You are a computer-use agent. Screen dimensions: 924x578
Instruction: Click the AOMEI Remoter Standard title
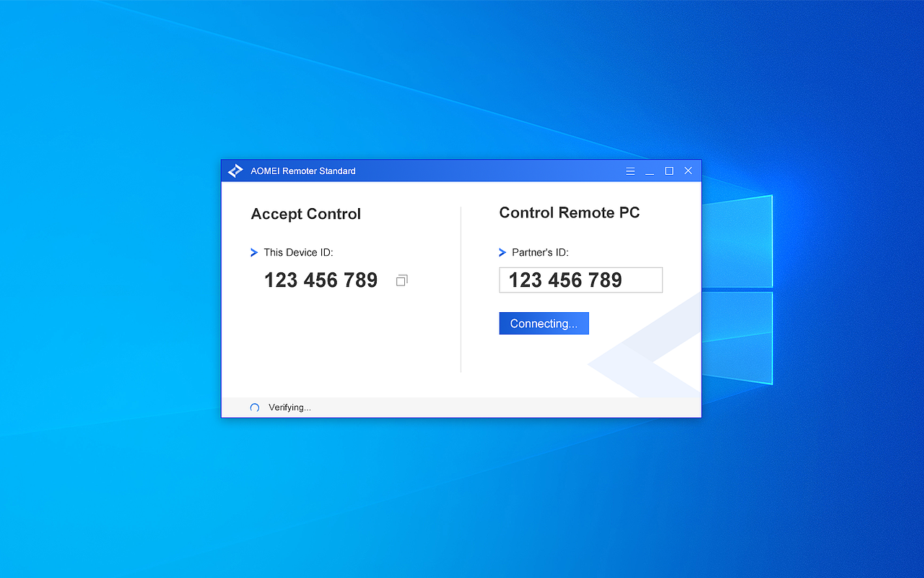click(x=303, y=171)
